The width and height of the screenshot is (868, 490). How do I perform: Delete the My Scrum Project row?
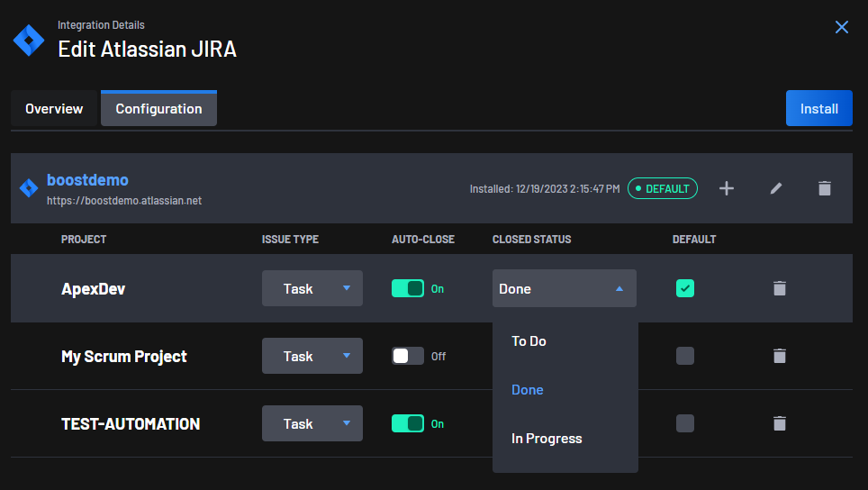[780, 356]
